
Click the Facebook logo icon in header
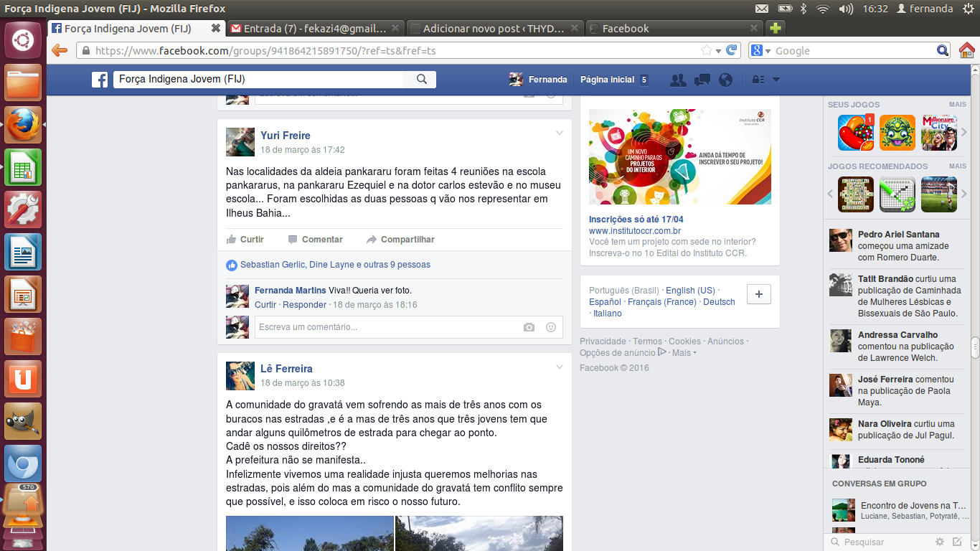point(100,80)
